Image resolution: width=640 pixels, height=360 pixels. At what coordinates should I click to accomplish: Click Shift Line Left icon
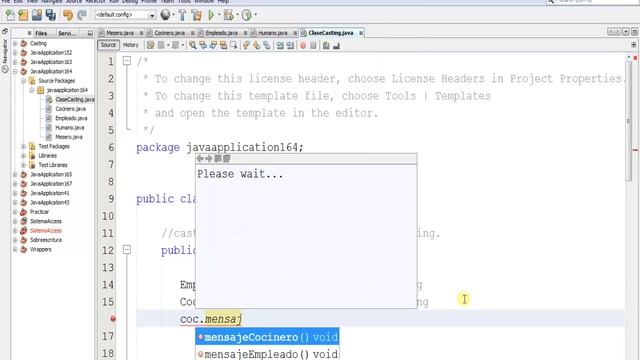pos(280,45)
